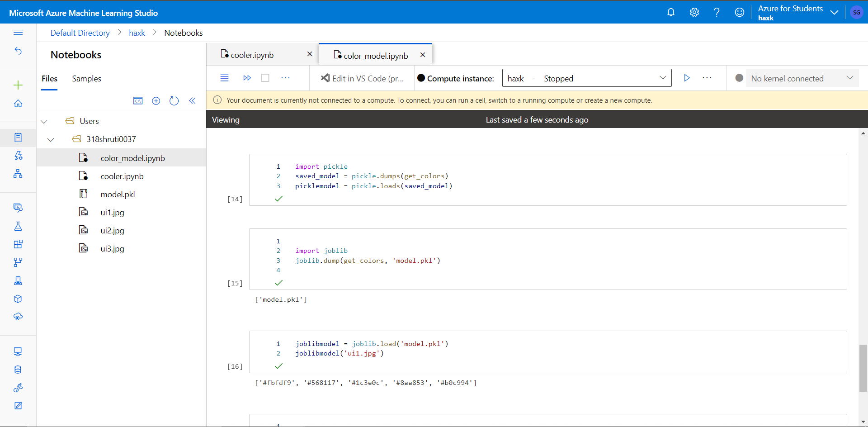The height and width of the screenshot is (427, 868).
Task: Open Automated ML lightning icon
Action: (18, 156)
